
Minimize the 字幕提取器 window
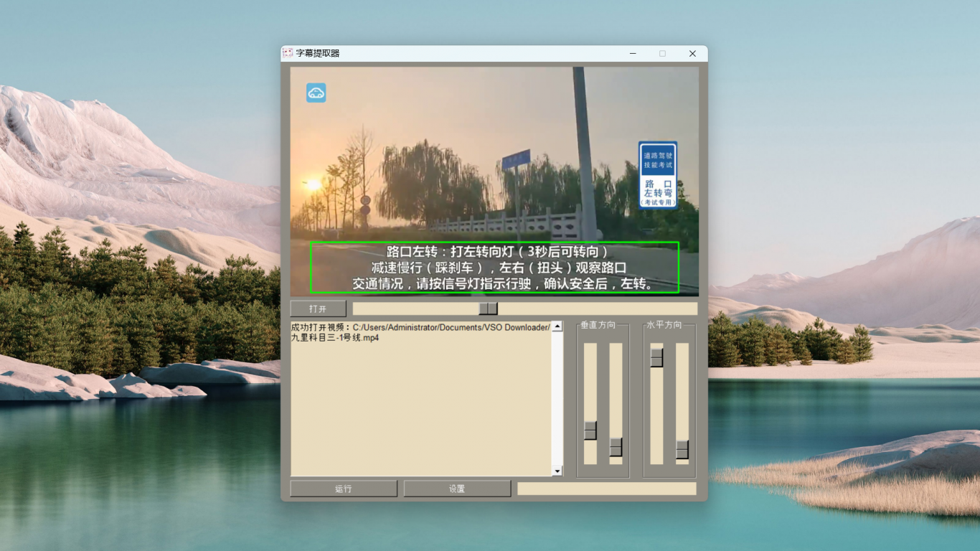coord(633,54)
